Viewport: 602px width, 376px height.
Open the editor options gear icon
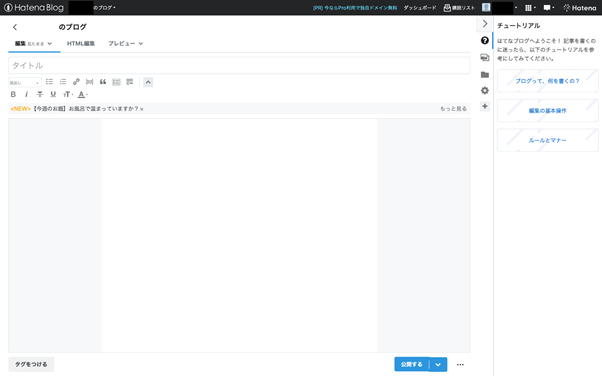coord(485,91)
